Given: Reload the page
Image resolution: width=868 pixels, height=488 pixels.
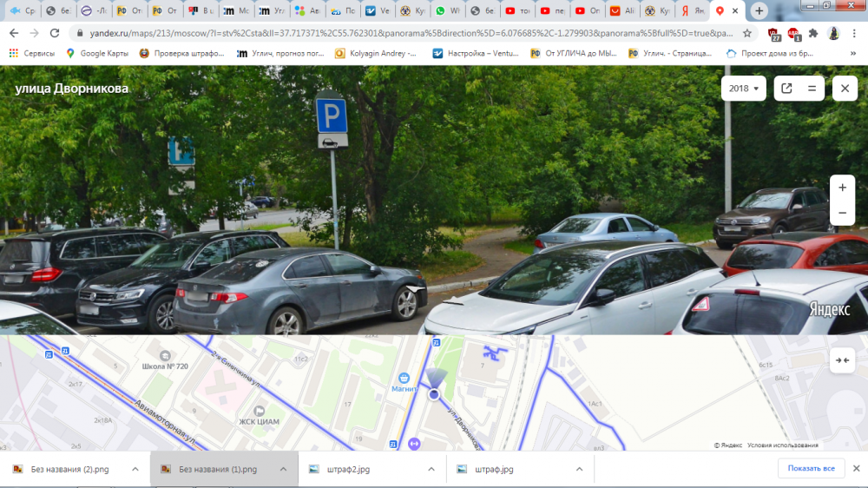Looking at the screenshot, I should tap(55, 33).
